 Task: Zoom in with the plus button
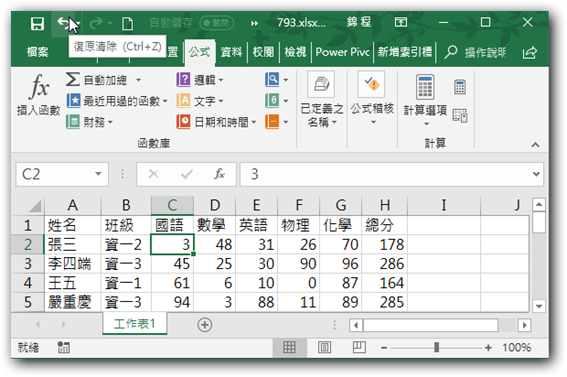coord(488,348)
